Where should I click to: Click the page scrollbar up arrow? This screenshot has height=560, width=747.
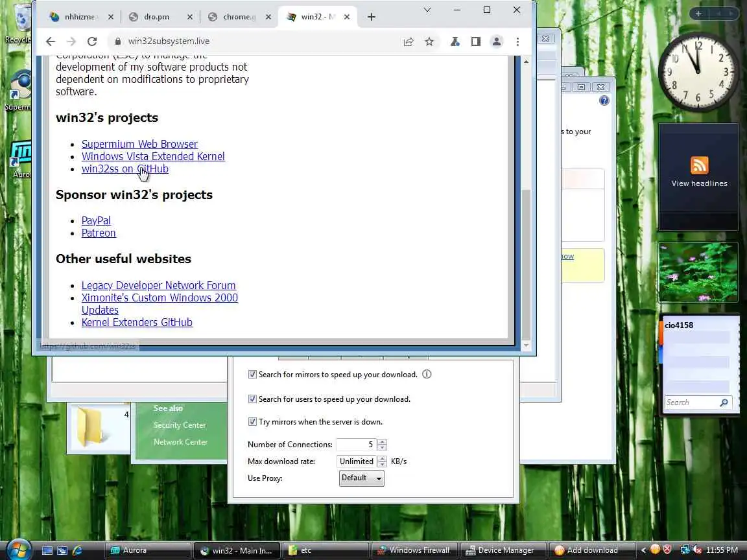coord(526,62)
